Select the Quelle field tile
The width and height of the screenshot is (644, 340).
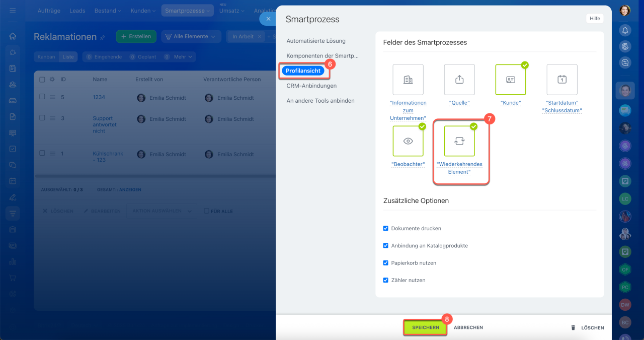pyautogui.click(x=459, y=80)
